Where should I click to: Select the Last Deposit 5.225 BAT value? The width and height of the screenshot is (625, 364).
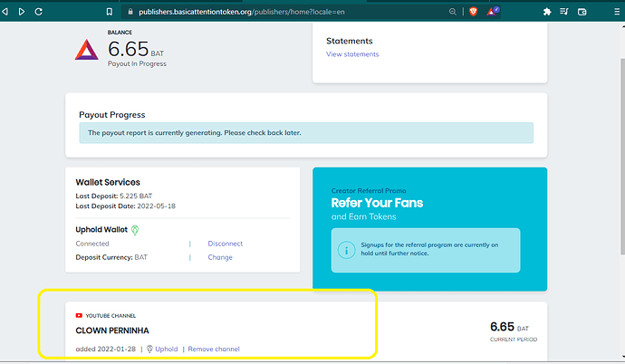pos(136,196)
